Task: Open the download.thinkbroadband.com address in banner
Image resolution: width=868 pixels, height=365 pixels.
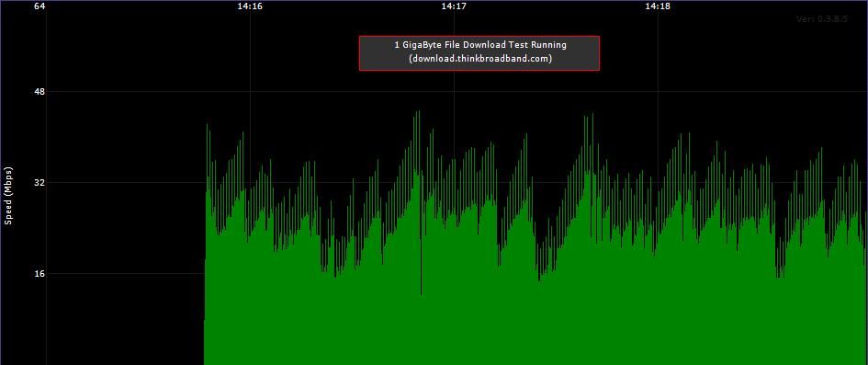Action: (x=480, y=58)
